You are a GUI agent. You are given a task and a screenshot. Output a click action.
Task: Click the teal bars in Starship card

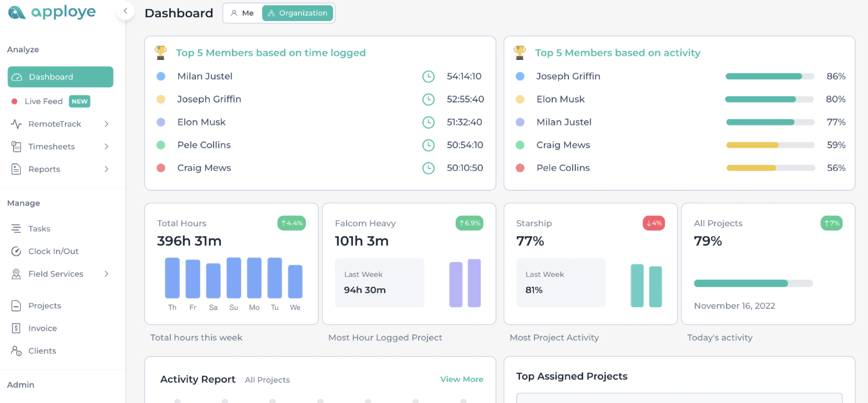click(x=646, y=286)
